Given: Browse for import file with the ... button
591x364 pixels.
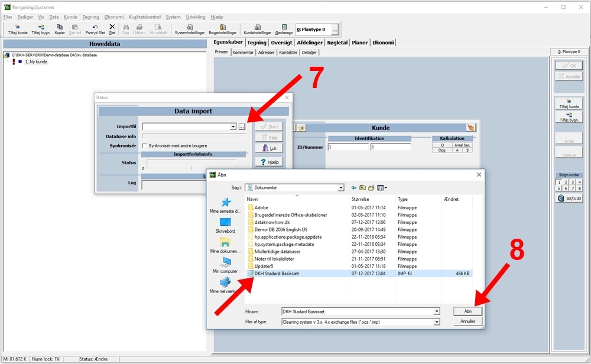Looking at the screenshot, I should (242, 126).
